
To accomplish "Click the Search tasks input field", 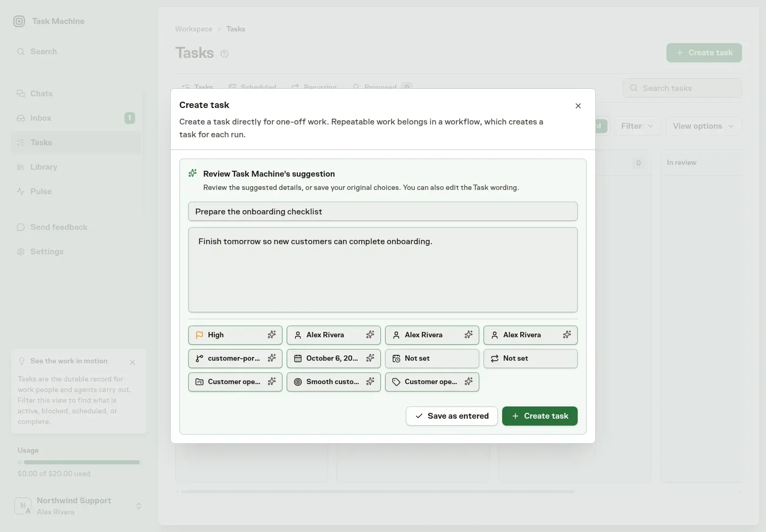I will coord(682,88).
